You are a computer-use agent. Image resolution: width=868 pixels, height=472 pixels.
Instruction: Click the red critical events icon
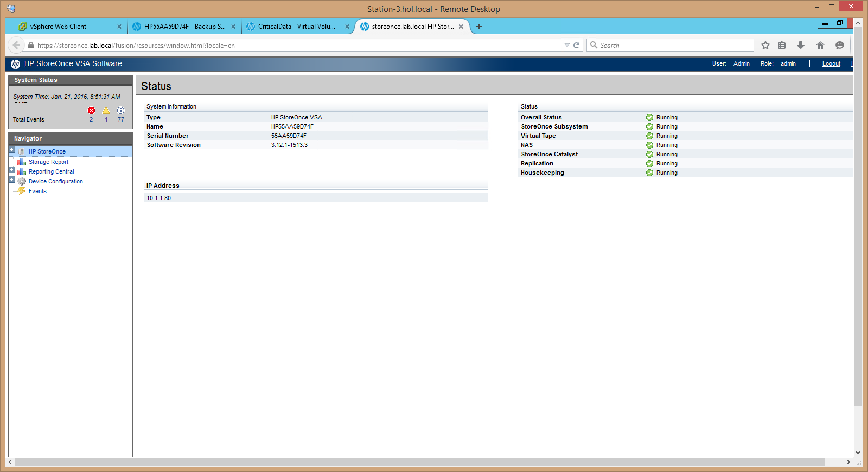coord(91,110)
